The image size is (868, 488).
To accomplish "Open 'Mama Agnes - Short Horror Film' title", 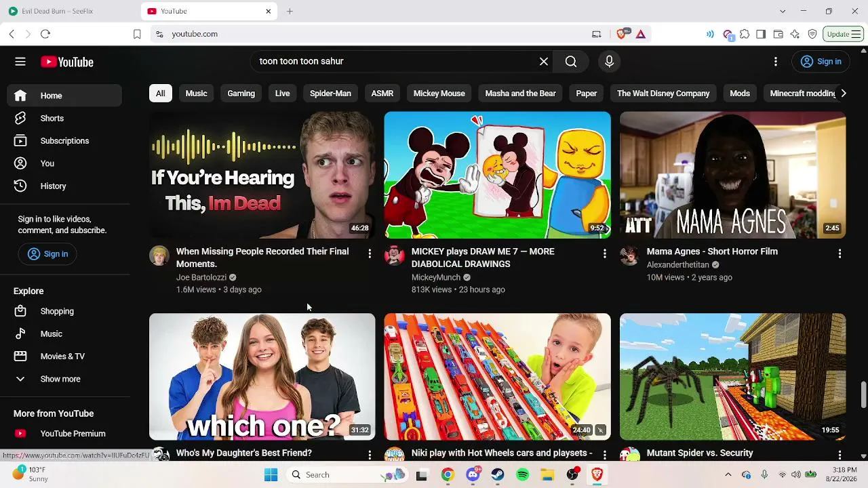I will (x=712, y=251).
